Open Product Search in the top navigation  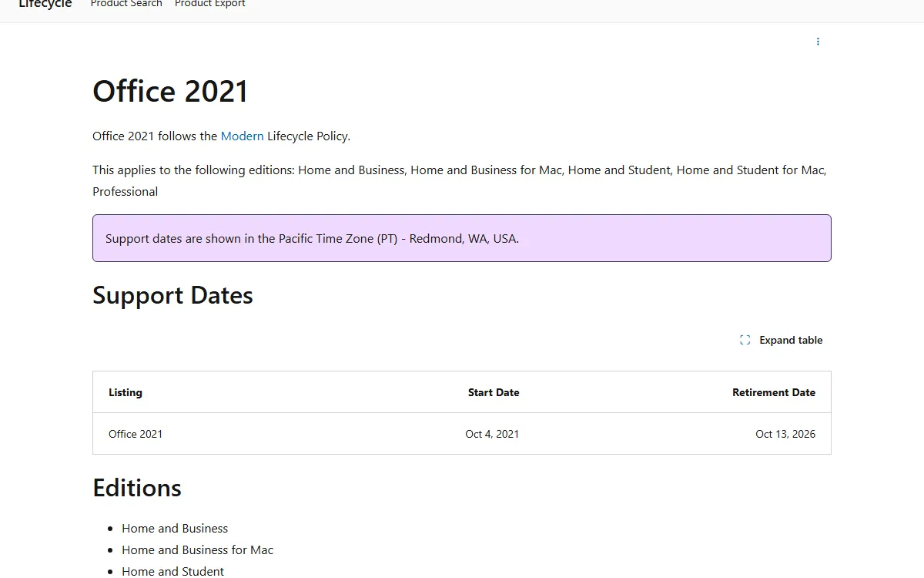tap(126, 4)
